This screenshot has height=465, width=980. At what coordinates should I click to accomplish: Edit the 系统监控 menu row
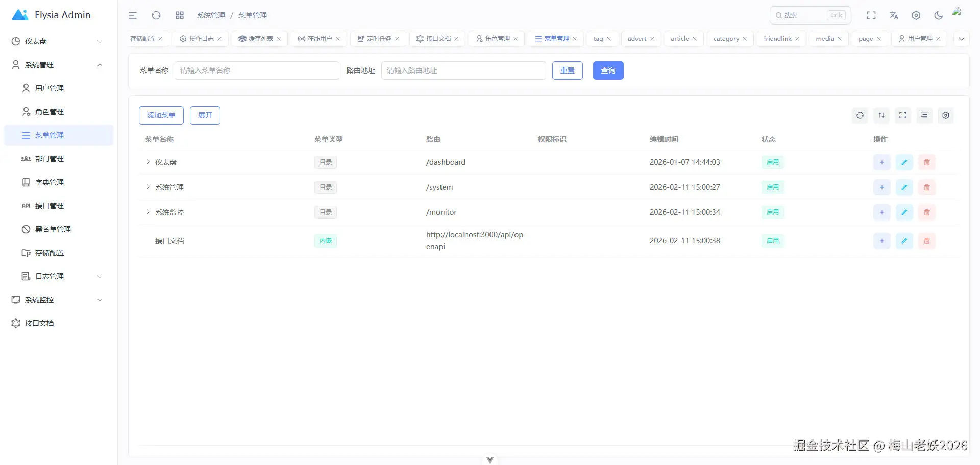[904, 212]
